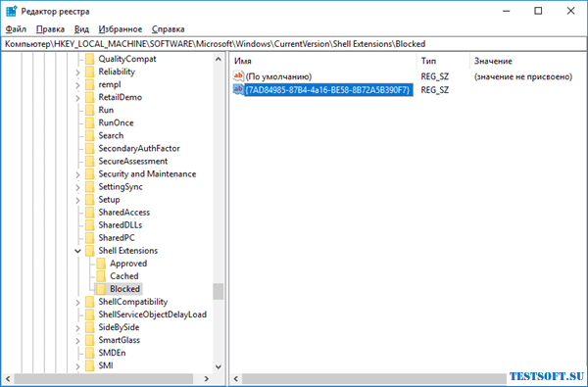This screenshot has width=588, height=387.
Task: Open the Правка menu
Action: pos(50,29)
